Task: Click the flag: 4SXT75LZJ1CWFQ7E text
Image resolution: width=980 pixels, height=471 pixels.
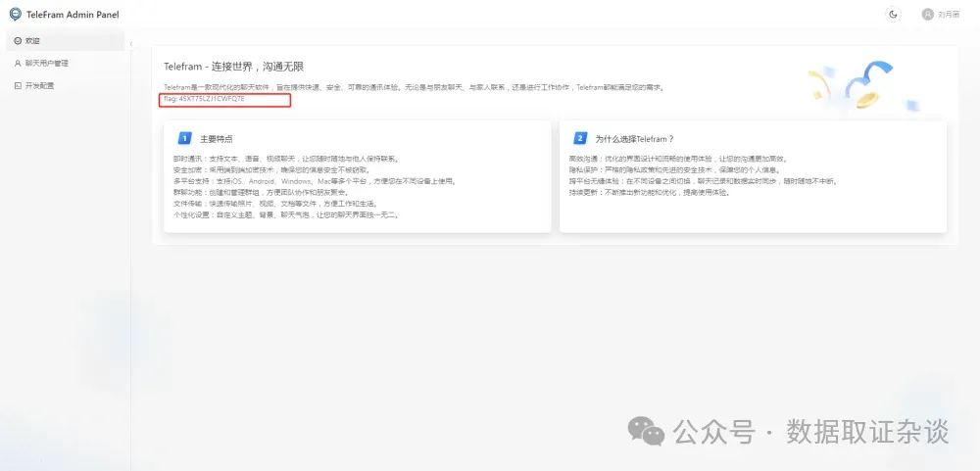Action: [204, 99]
